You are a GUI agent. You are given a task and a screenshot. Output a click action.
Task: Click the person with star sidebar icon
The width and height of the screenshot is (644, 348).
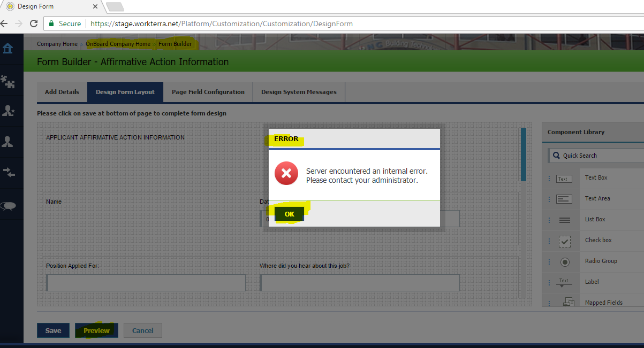pyautogui.click(x=8, y=111)
